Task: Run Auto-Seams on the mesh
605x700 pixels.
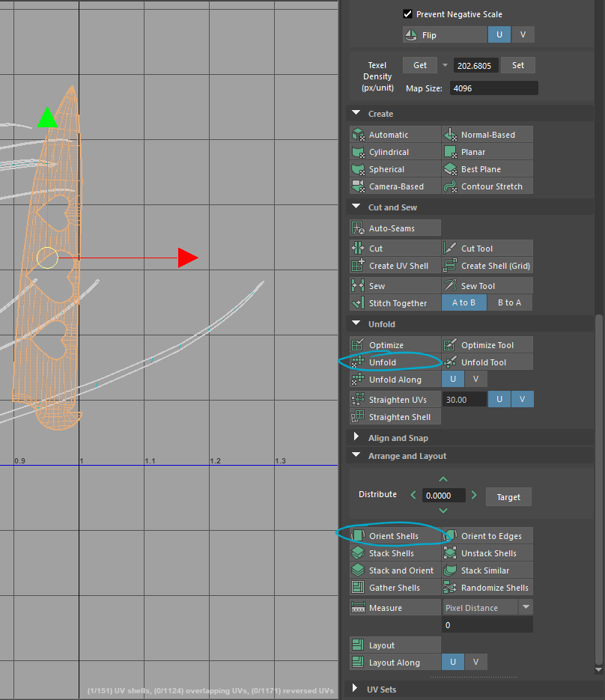Action: pyautogui.click(x=395, y=228)
